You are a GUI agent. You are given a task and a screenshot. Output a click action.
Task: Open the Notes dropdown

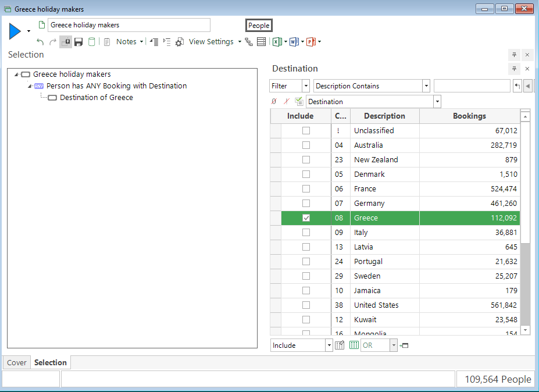point(141,42)
